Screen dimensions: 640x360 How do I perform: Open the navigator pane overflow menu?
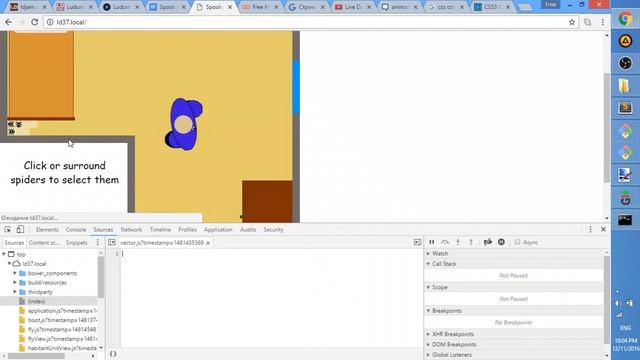tap(98, 242)
